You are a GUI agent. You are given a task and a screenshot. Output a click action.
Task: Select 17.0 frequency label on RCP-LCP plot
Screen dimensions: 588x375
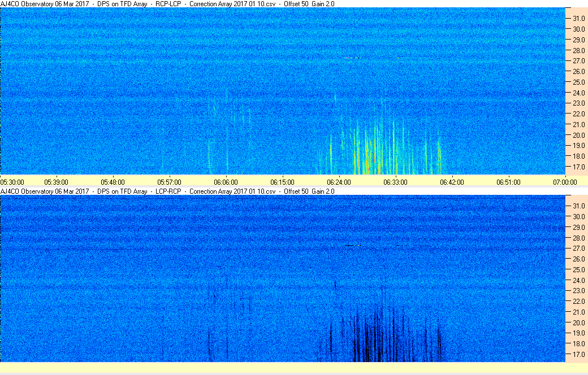click(578, 167)
